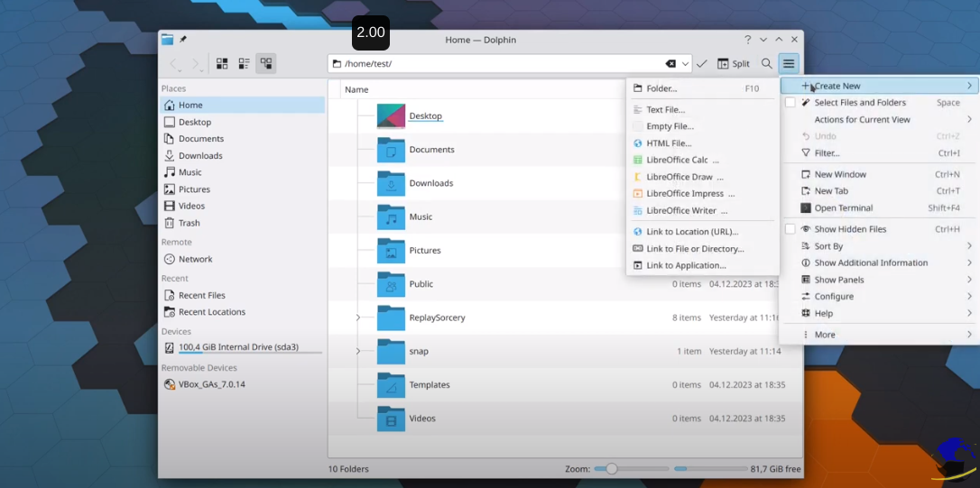This screenshot has width=980, height=488.
Task: Click Network under Remote section
Action: coord(195,259)
